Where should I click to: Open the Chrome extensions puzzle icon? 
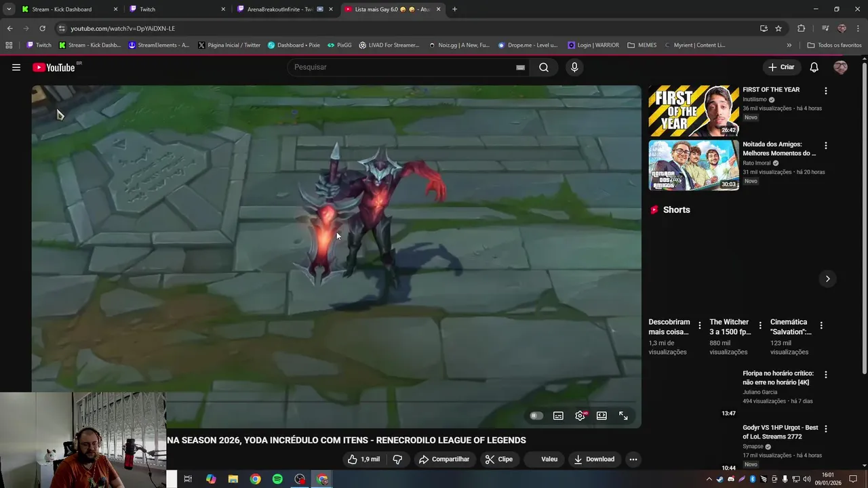coord(801,28)
